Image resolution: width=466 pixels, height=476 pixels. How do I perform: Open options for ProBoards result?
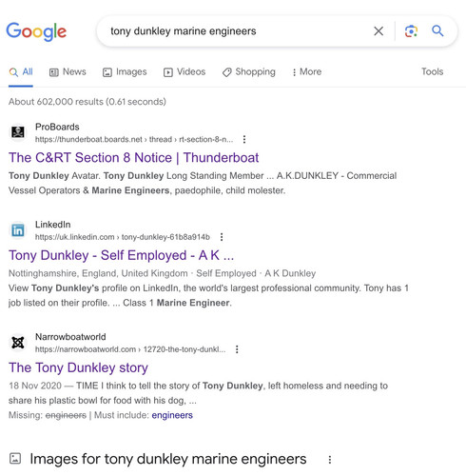pos(244,139)
